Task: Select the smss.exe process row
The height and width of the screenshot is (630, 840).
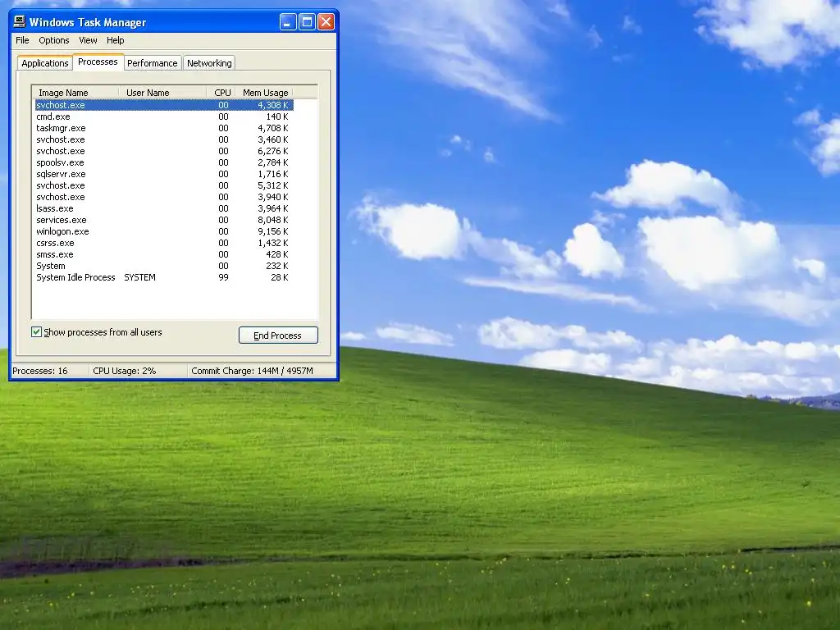Action: click(164, 254)
